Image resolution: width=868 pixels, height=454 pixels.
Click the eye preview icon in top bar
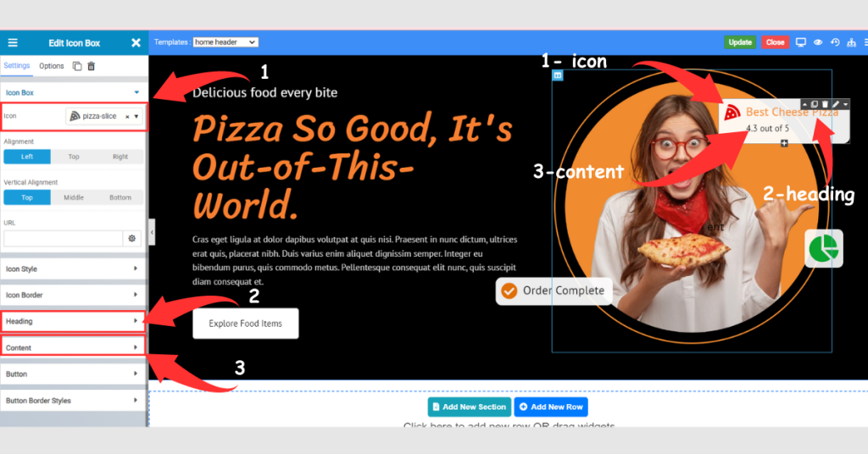click(x=818, y=42)
